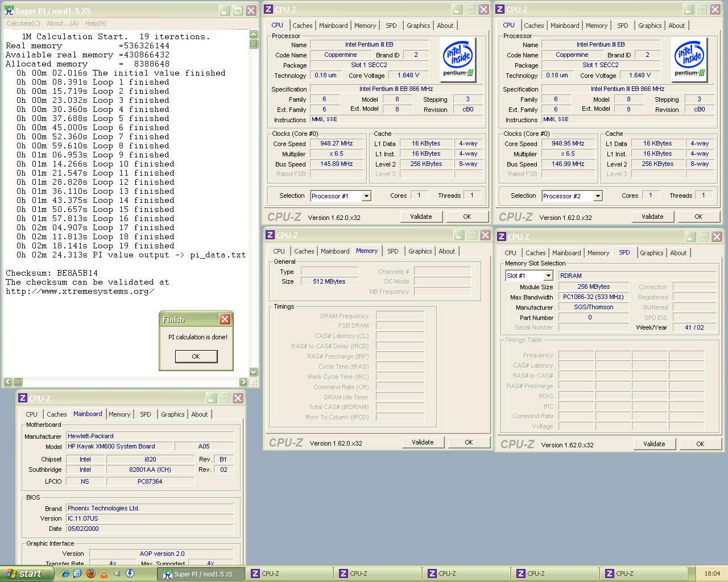Click the CPU-Z icon in Processor #2 window title bar

click(500, 9)
